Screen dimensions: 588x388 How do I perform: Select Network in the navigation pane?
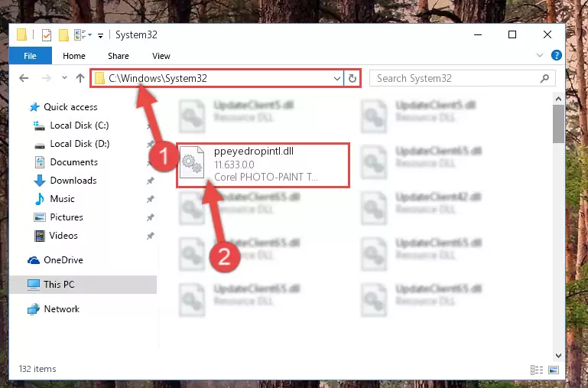point(61,309)
